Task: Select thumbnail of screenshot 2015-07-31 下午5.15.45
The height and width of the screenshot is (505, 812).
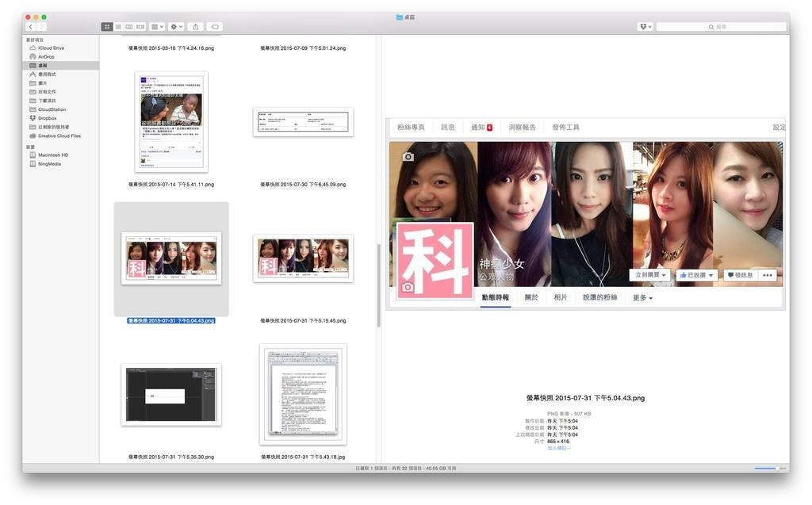Action: [x=303, y=258]
